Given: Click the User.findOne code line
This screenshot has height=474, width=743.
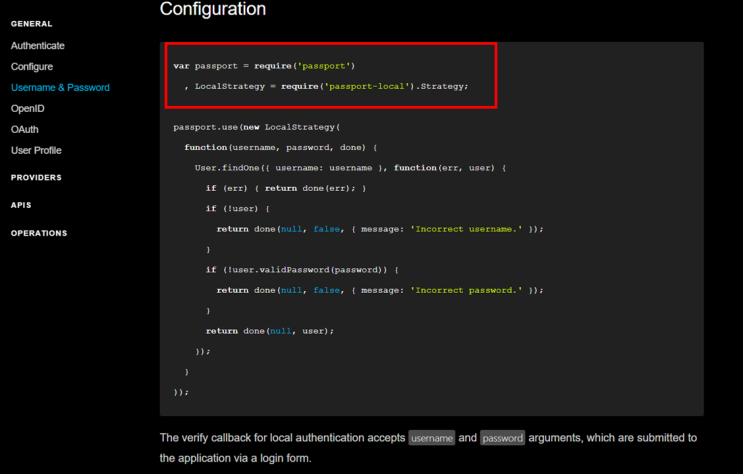Looking at the screenshot, I should click(x=350, y=168).
